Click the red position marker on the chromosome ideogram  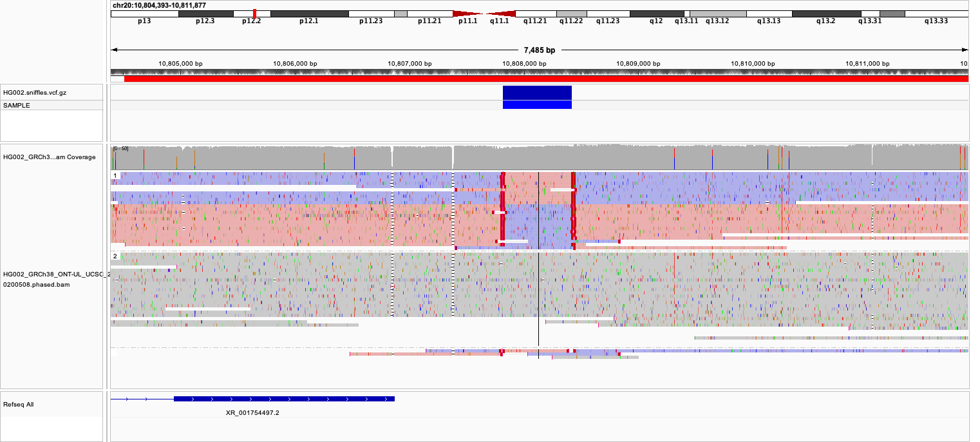coord(255,14)
